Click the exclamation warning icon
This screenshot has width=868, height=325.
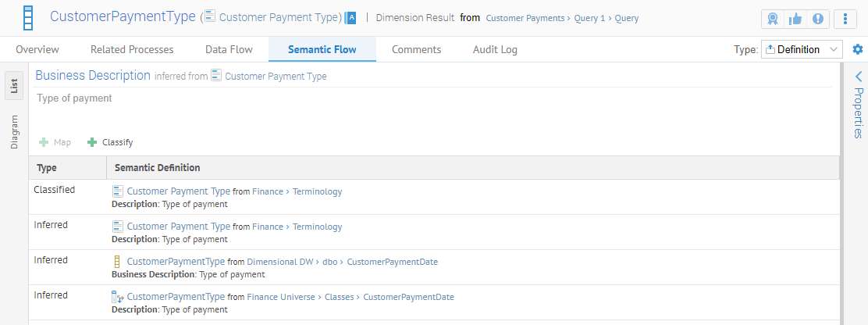(816, 19)
